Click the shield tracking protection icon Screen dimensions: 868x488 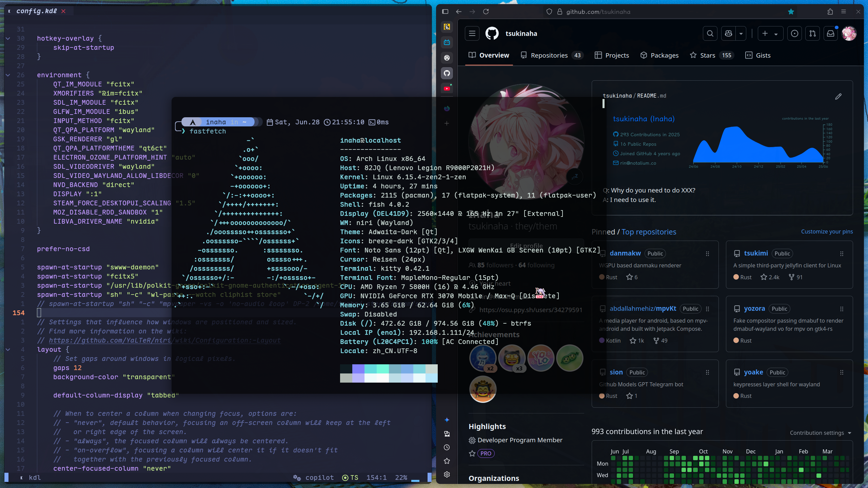click(x=549, y=12)
